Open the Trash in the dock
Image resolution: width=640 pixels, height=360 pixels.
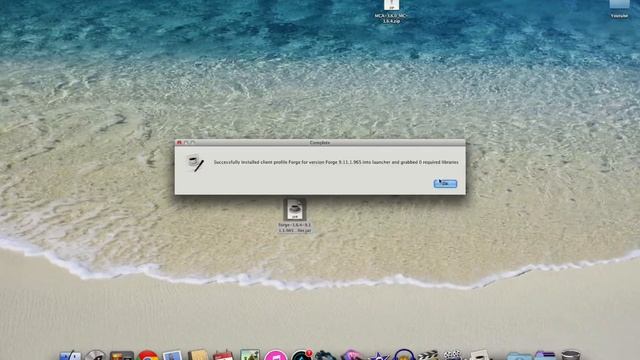coord(570,356)
